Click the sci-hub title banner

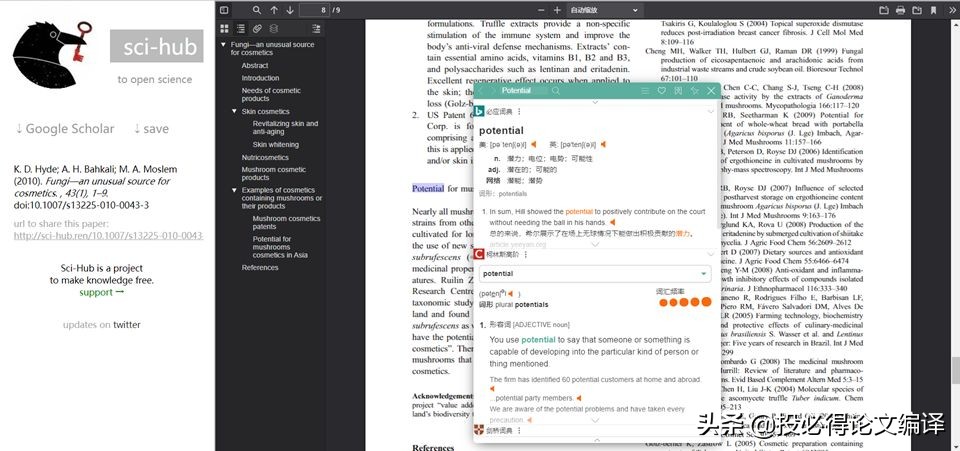point(157,47)
